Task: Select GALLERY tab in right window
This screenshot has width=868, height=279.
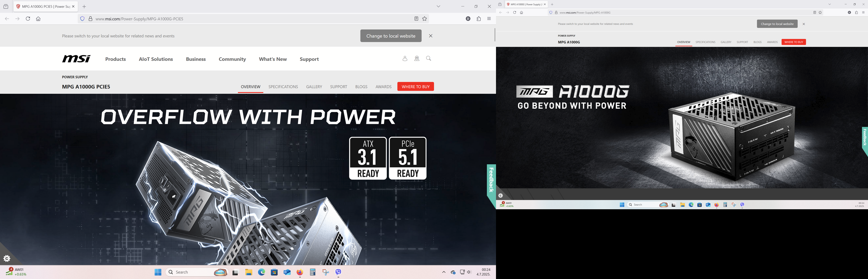Action: 726,42
